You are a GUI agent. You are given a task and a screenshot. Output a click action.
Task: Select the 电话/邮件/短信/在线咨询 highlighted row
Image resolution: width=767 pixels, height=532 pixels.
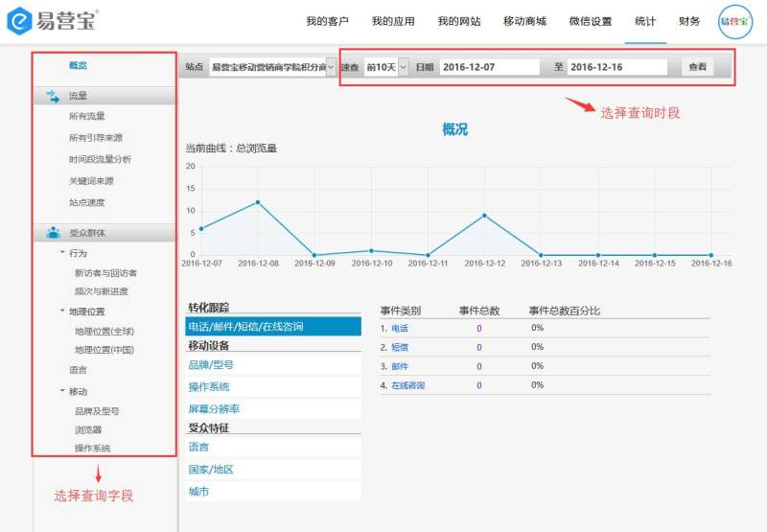coord(273,327)
